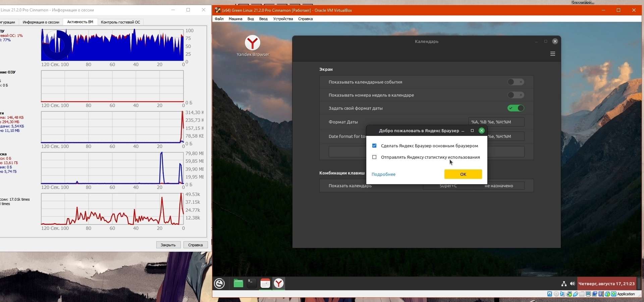Open the Машина menu
The height and width of the screenshot is (302, 644).
click(x=235, y=19)
